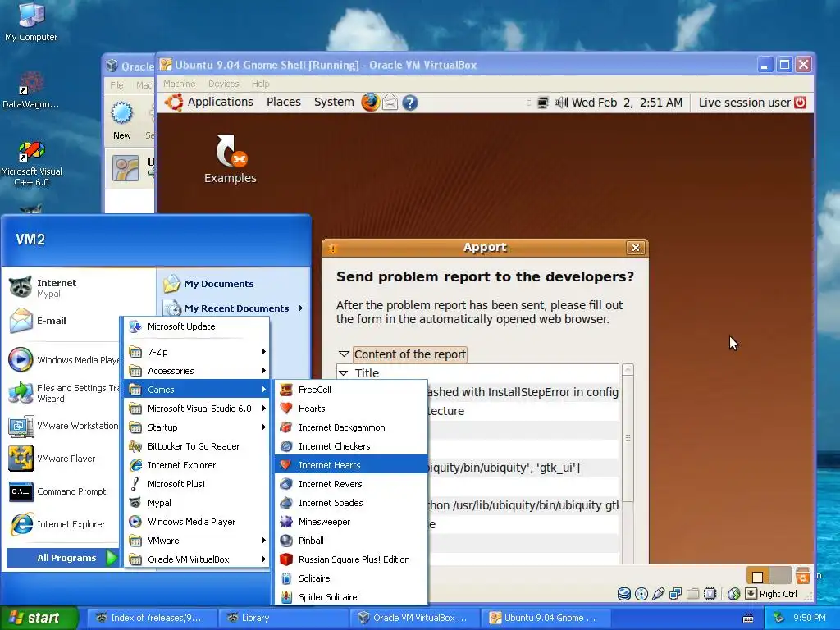
Task: Open Internet Reversi
Action: (351, 484)
